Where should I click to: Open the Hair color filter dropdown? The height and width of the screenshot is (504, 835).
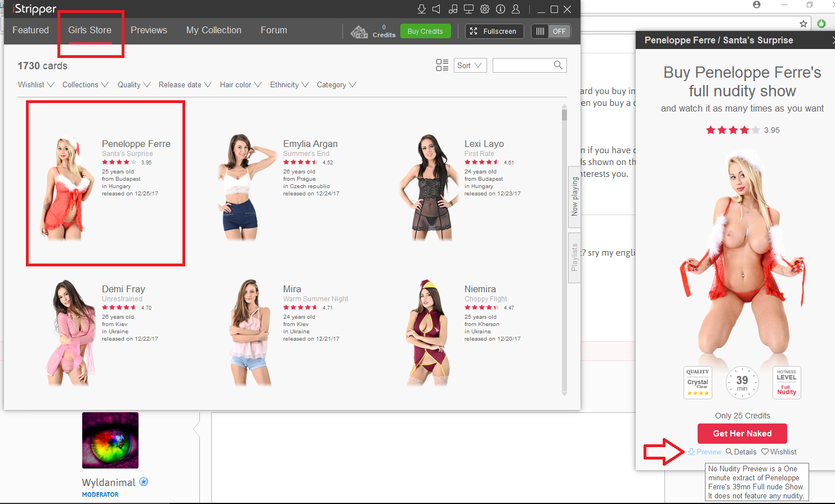point(240,84)
